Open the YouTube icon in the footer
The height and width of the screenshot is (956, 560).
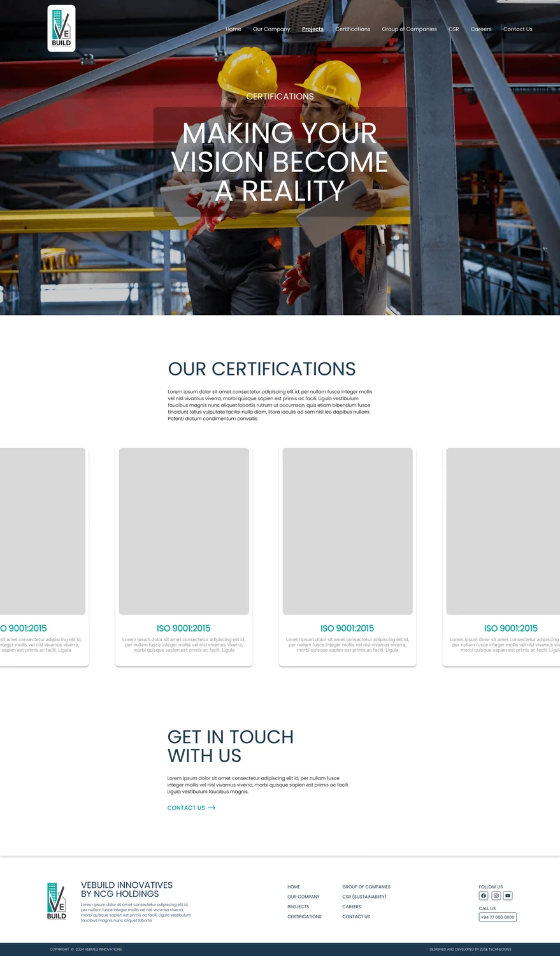tap(508, 895)
